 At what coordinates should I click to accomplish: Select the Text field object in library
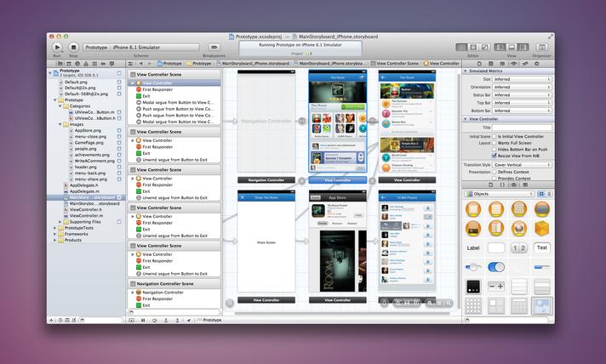pyautogui.click(x=542, y=247)
